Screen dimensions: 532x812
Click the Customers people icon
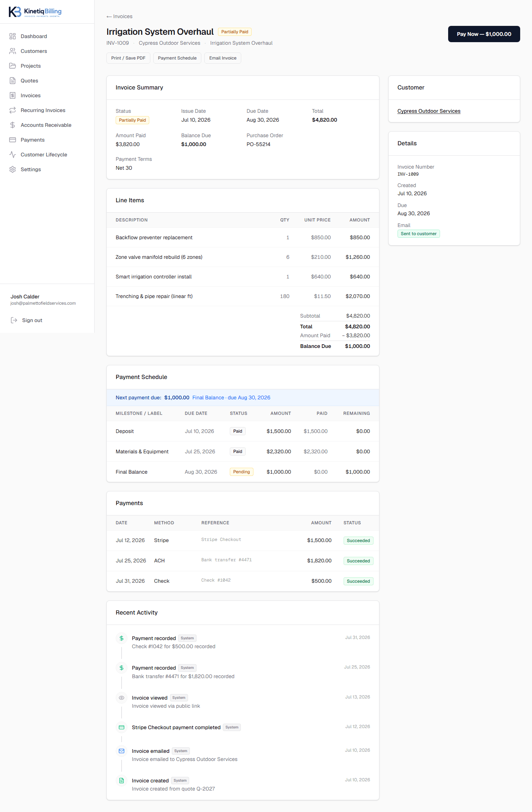(13, 51)
